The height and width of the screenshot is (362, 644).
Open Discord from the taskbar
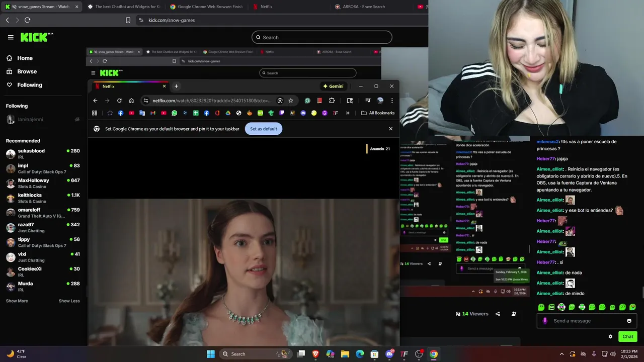pyautogui.click(x=389, y=354)
